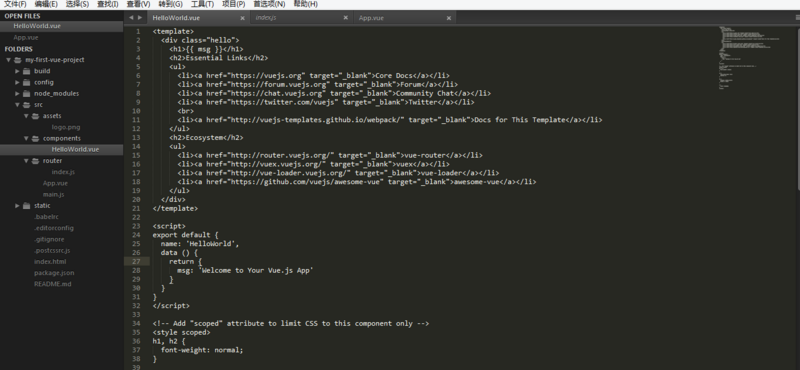Open index.html in the sidebar
The width and height of the screenshot is (800, 370).
[50, 262]
